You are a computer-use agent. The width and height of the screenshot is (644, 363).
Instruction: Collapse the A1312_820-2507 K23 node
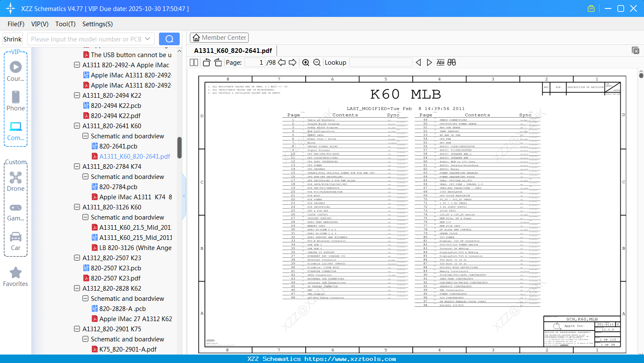tap(77, 258)
